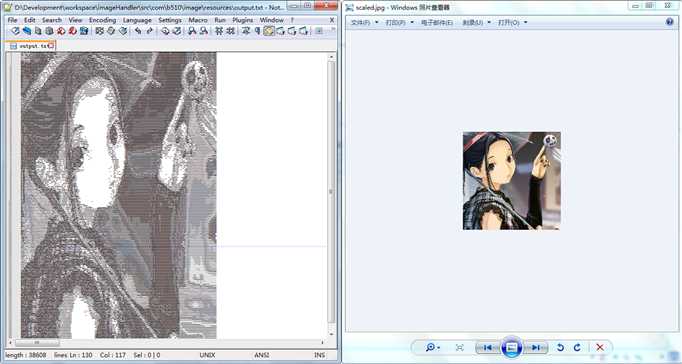
Task: Expand Notepad++ toolbar overflow chevron
Action: click(x=334, y=30)
